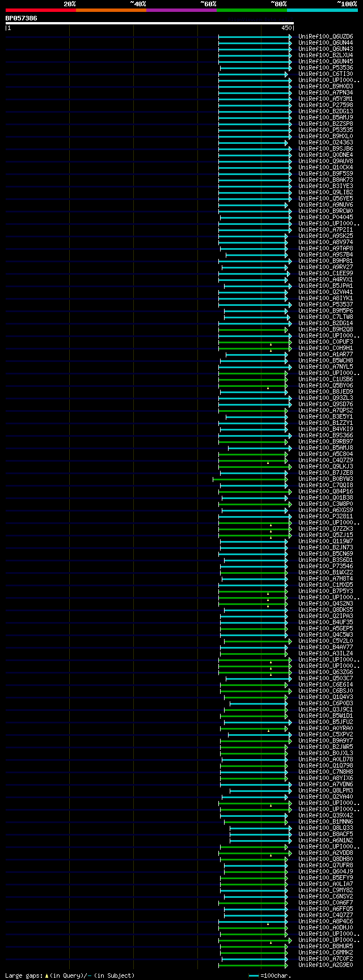
Task: Select label UniRef100_A7P2I1
Action: 326,230
